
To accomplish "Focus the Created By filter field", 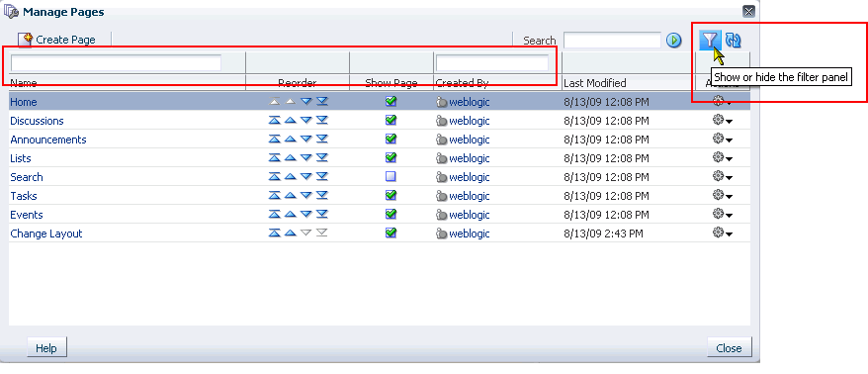I will 492,62.
